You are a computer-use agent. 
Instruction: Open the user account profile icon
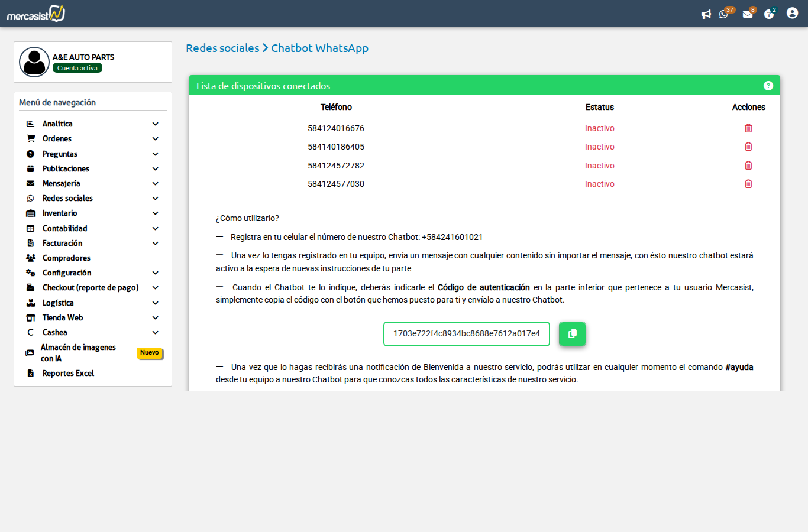coord(792,12)
